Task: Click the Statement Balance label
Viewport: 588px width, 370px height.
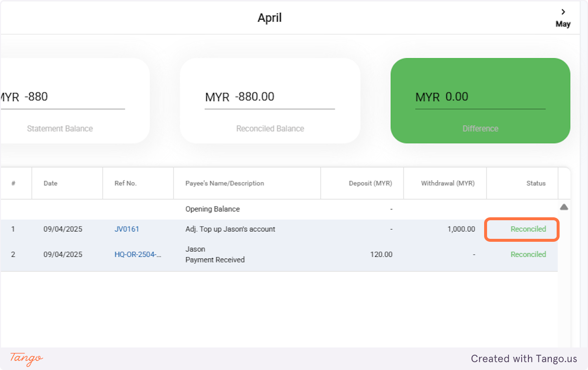Action: click(60, 129)
